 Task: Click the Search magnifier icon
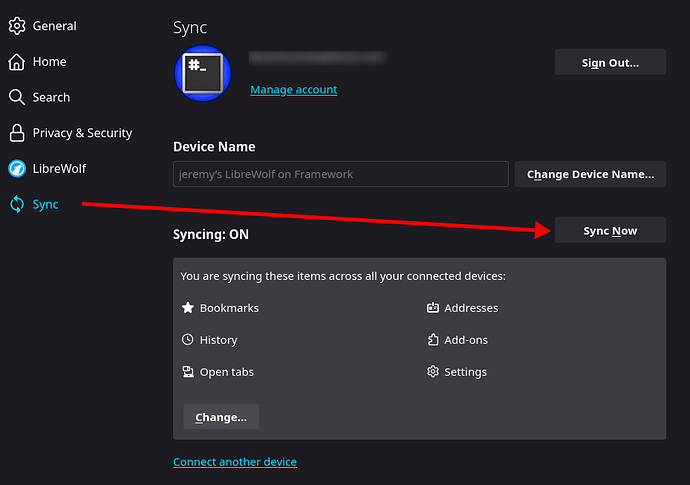click(x=17, y=97)
